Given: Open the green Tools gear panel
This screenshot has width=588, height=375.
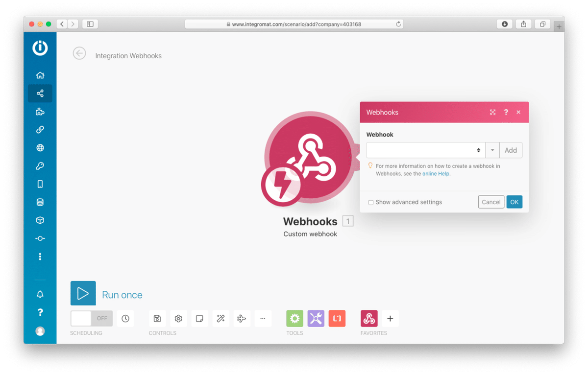Looking at the screenshot, I should (294, 318).
